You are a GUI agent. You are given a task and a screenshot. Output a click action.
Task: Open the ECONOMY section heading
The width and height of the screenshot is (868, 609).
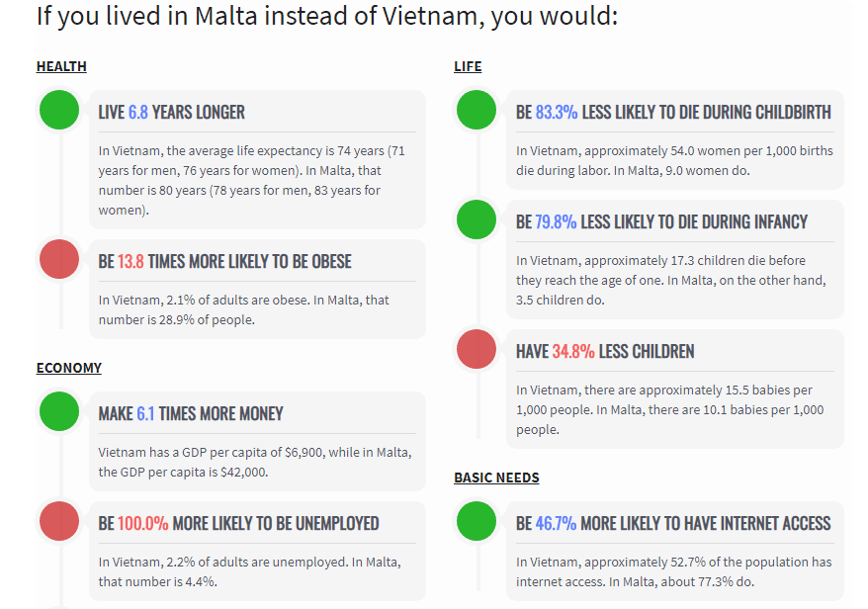(69, 368)
